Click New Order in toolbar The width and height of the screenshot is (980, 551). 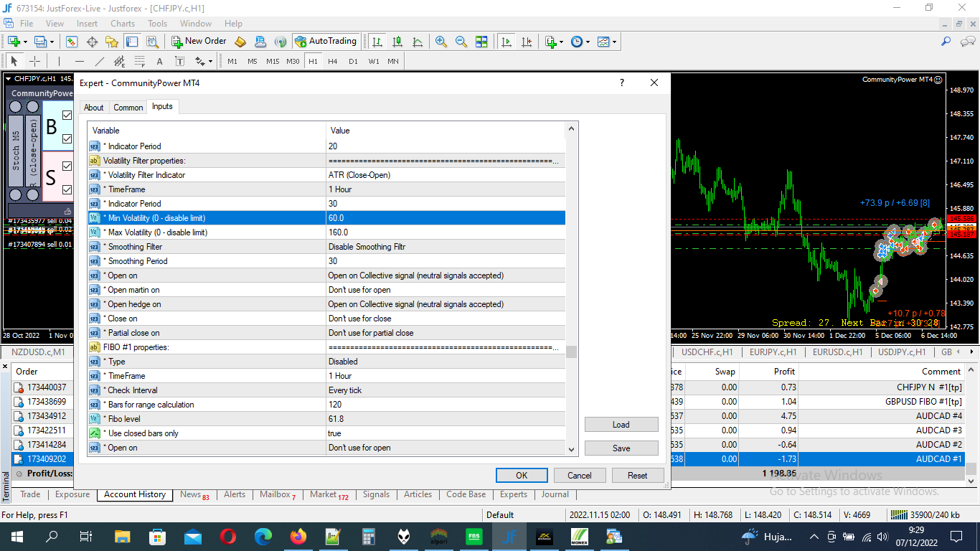[199, 42]
